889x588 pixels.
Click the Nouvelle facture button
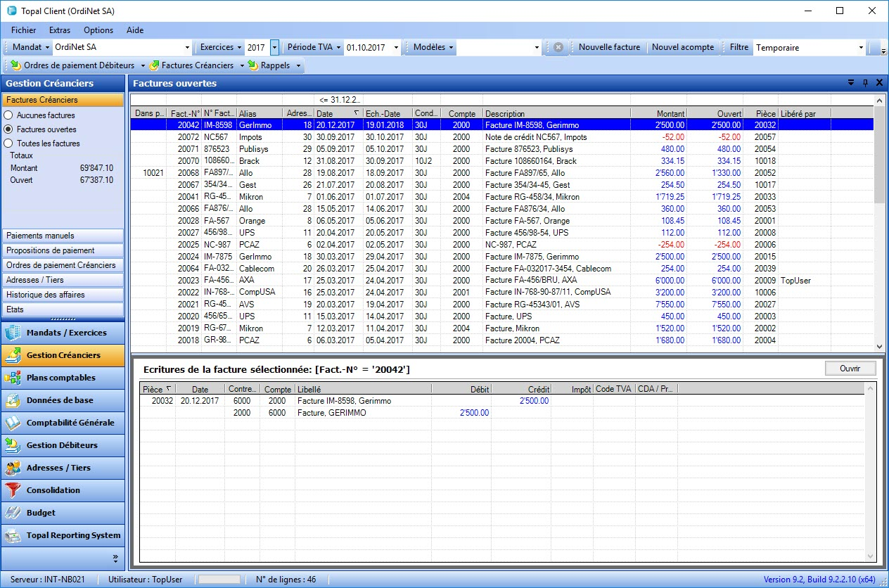click(609, 47)
